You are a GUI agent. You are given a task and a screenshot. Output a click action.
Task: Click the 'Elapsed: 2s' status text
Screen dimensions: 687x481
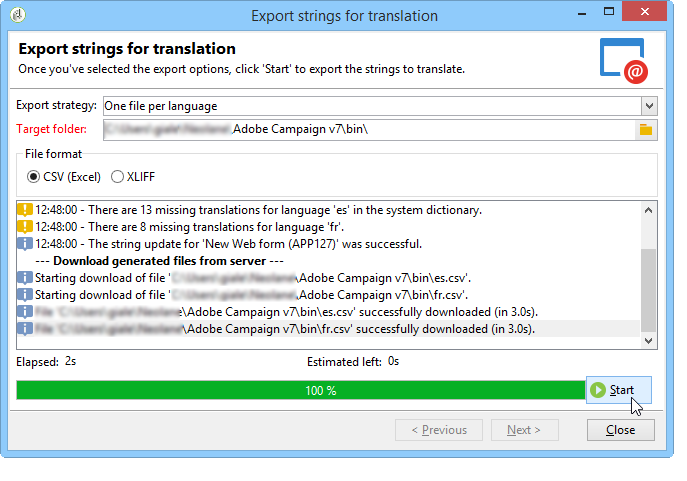pyautogui.click(x=46, y=362)
